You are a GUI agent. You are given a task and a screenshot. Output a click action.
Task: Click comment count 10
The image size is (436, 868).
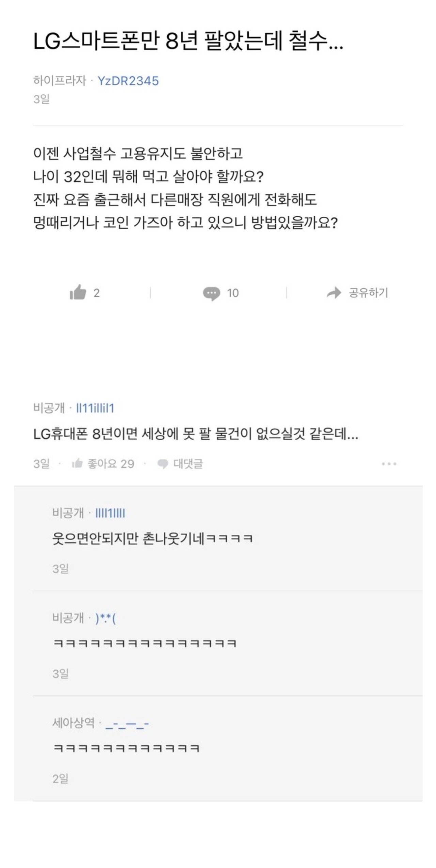click(233, 293)
